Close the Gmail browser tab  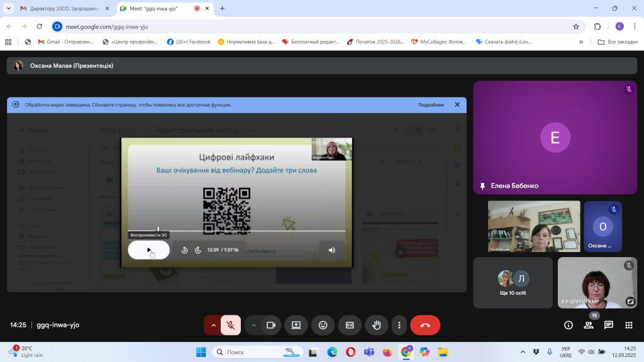click(x=107, y=8)
